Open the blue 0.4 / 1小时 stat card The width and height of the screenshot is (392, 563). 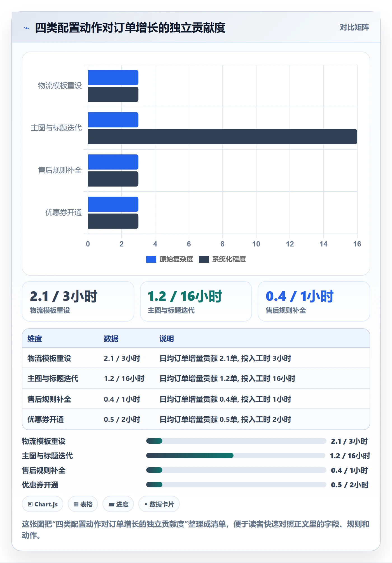[314, 301]
